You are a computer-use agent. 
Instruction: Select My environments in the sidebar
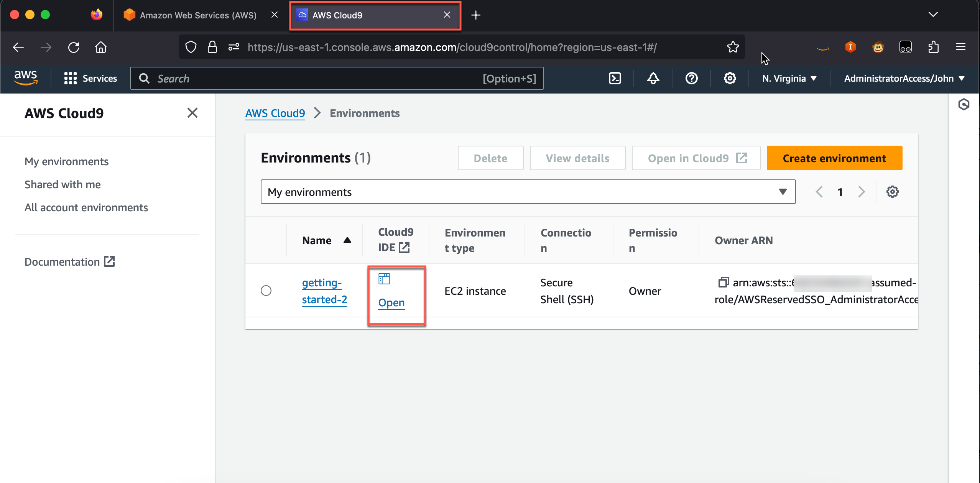66,161
